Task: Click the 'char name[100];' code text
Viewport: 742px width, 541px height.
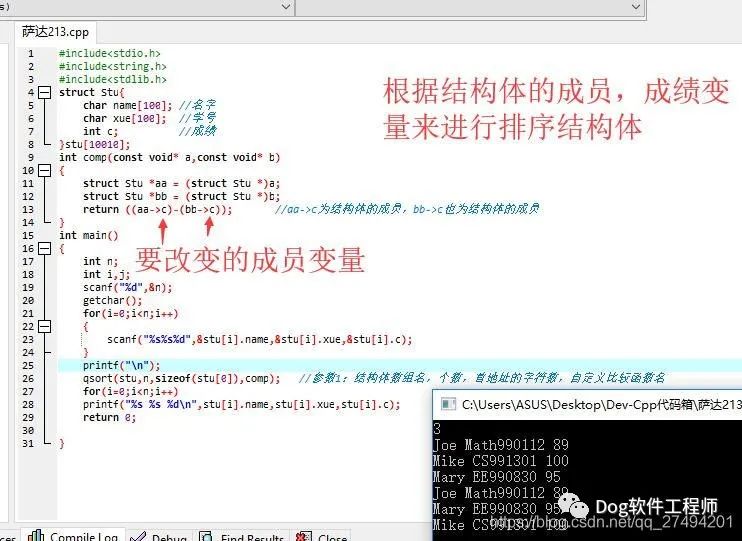Action: click(x=128, y=106)
